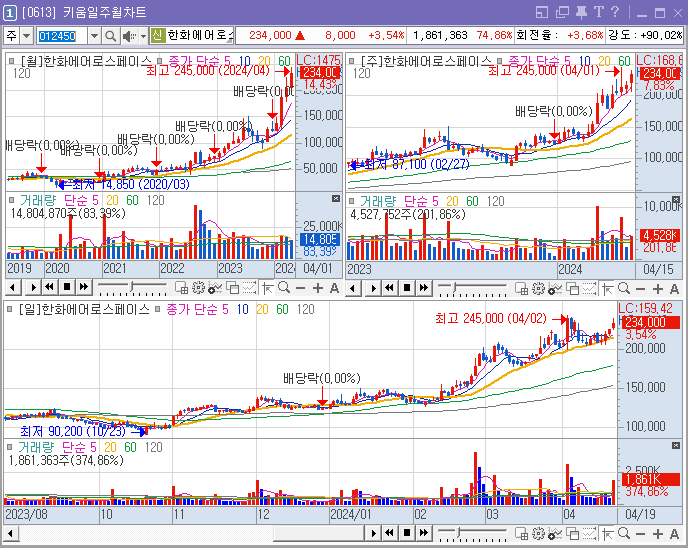Click the screen layout icon in title bar
688x548 pixels.
pos(542,12)
